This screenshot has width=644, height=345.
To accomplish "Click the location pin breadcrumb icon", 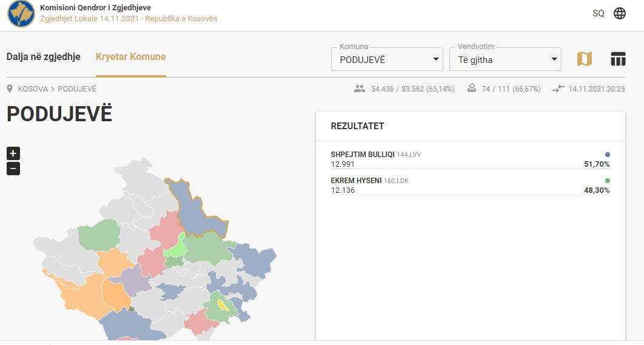I will (10, 89).
